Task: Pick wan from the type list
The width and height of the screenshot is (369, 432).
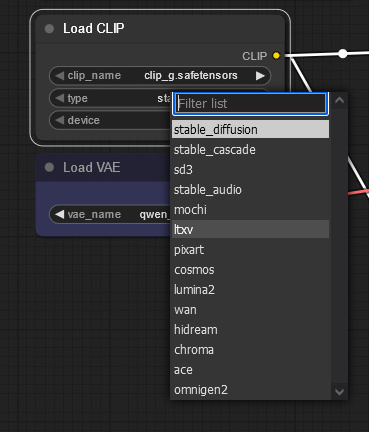Action: pyautogui.click(x=250, y=310)
